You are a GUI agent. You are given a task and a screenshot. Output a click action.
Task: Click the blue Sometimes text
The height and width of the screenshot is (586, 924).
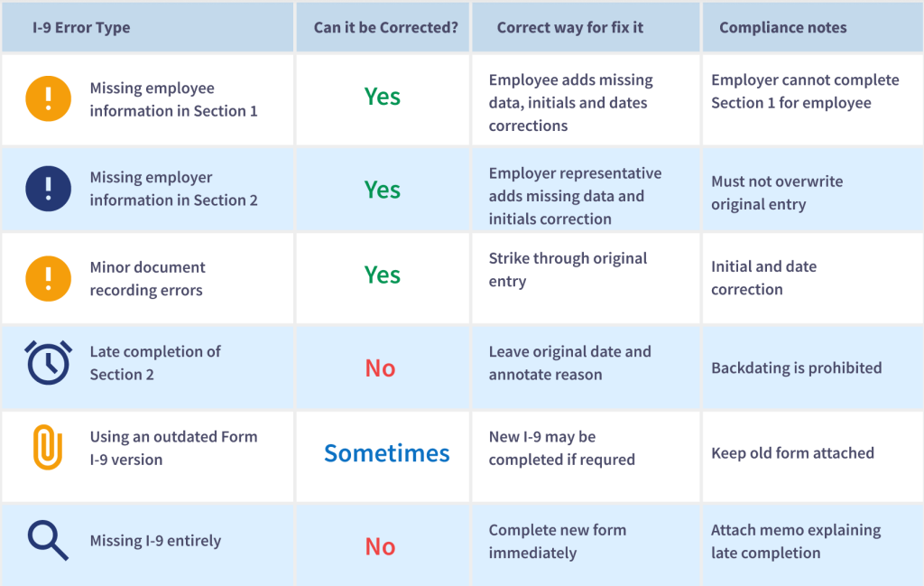[386, 453]
